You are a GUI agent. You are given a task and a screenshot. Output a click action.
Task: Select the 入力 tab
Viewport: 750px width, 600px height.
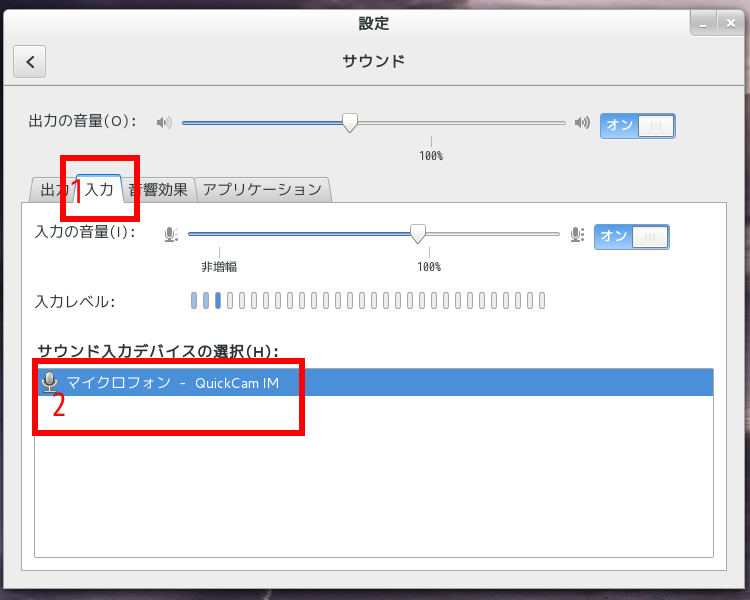[99, 189]
